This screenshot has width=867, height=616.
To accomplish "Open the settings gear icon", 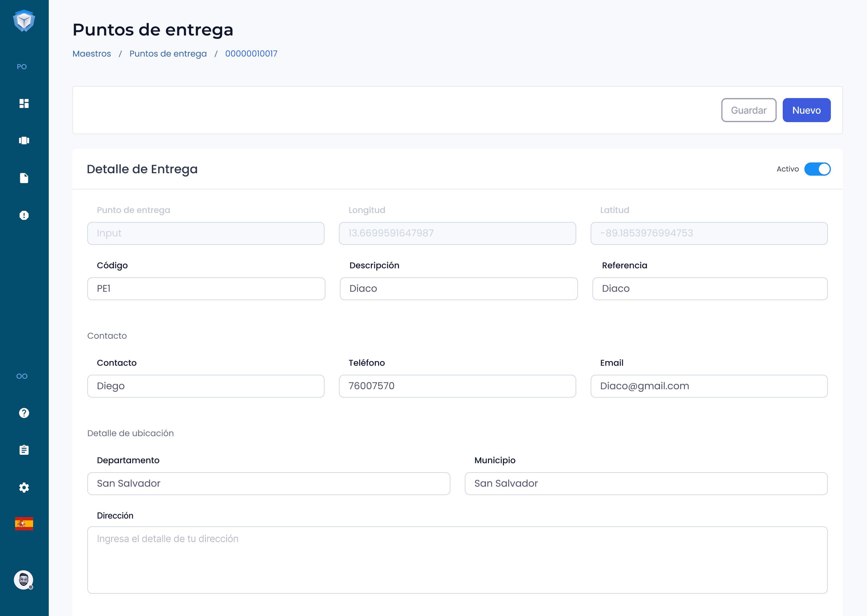I will 24,487.
